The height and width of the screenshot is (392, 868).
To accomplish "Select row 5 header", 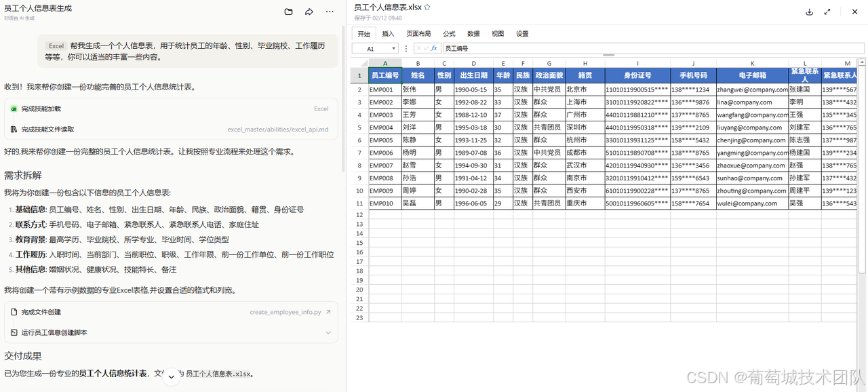I will pyautogui.click(x=359, y=127).
